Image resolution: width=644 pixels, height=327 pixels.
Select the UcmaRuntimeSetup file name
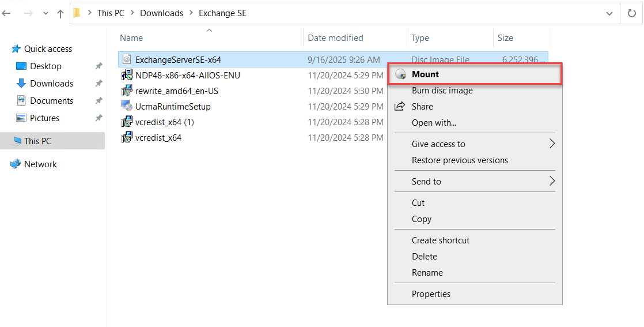[x=173, y=107]
